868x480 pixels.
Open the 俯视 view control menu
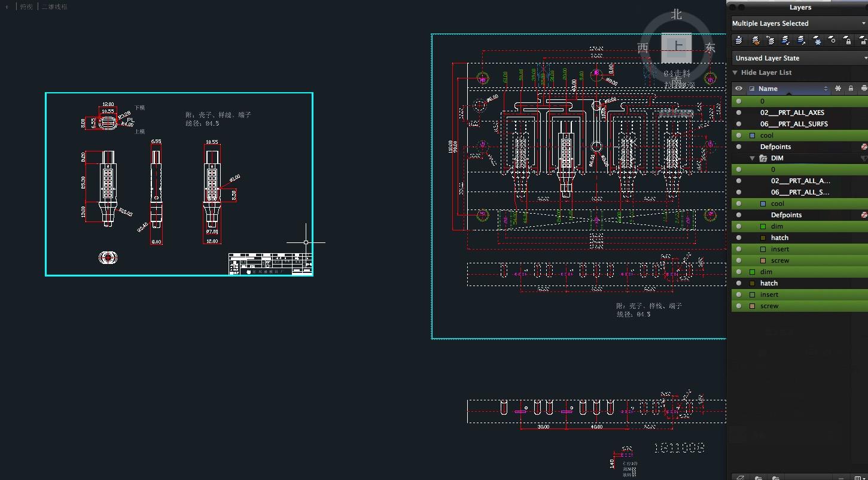[x=26, y=7]
